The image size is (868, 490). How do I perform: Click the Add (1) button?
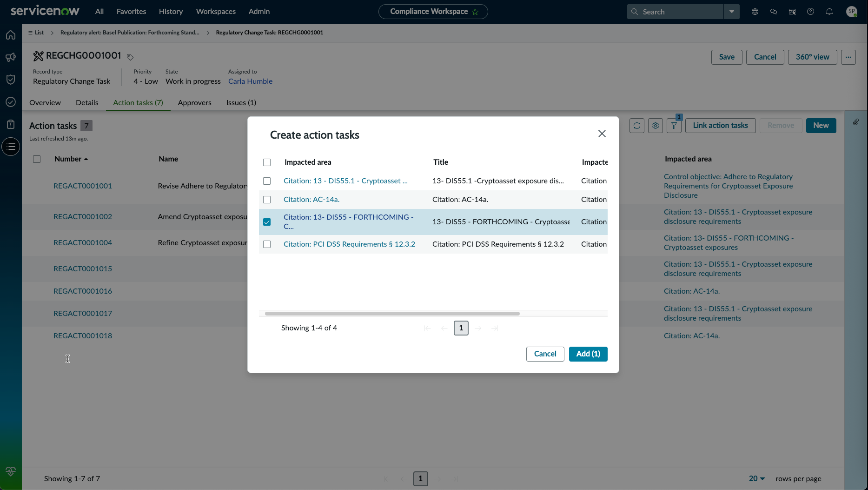(588, 354)
